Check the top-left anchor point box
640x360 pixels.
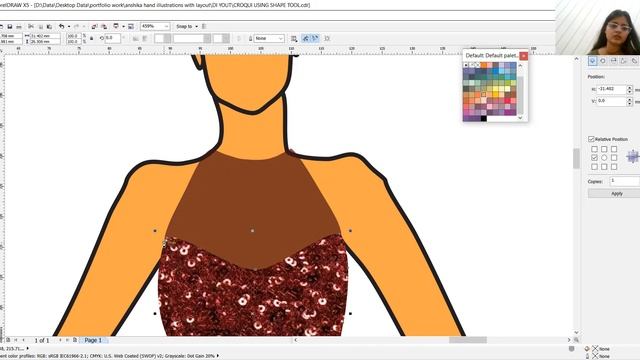pos(594,149)
